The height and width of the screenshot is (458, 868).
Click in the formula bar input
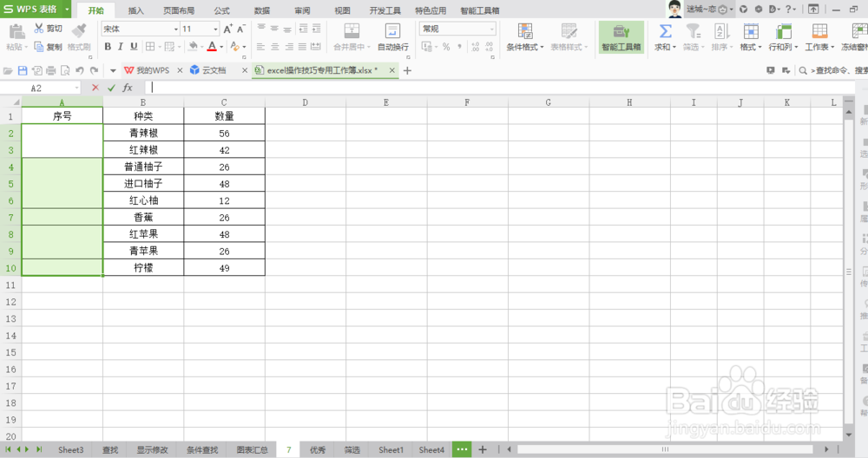coord(498,88)
